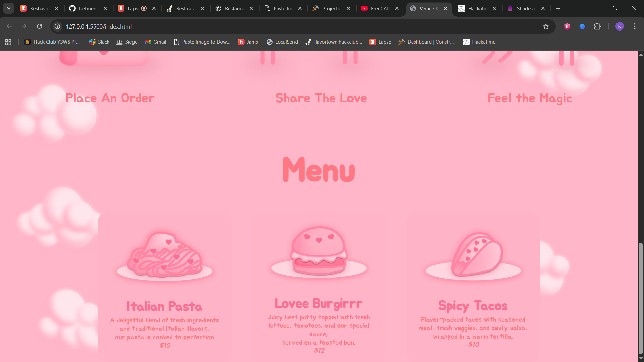Close the Projects tab
Screen dimensions: 644x362
point(348,8)
